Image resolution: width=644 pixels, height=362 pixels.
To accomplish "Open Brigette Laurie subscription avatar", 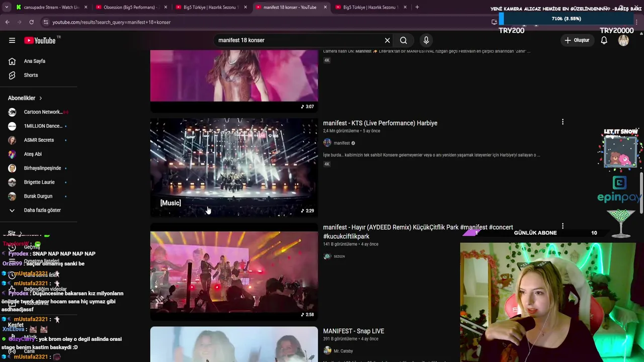I will point(12,183).
